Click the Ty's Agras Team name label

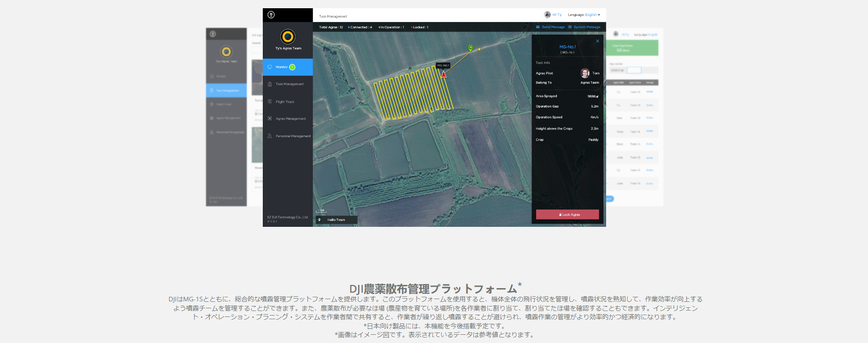tap(288, 48)
